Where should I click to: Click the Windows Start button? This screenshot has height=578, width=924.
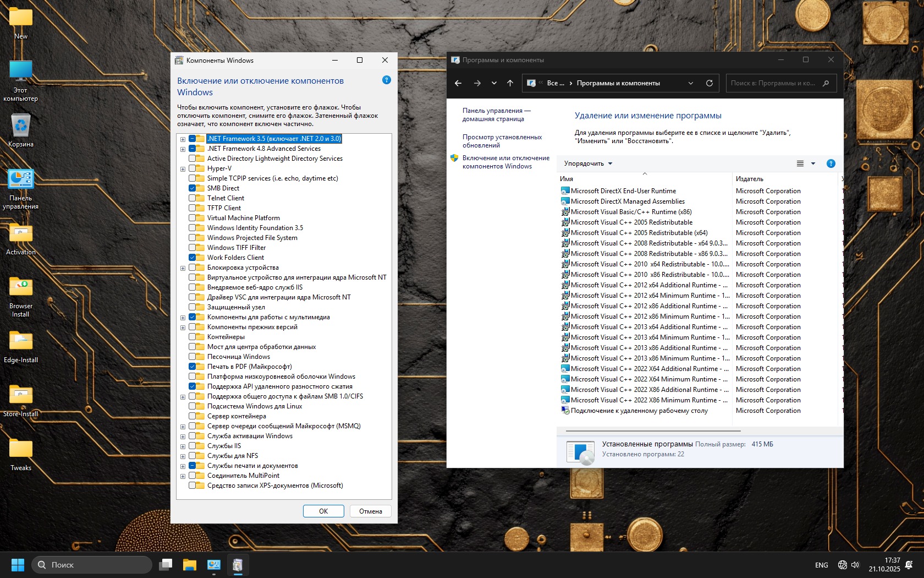click(x=18, y=565)
